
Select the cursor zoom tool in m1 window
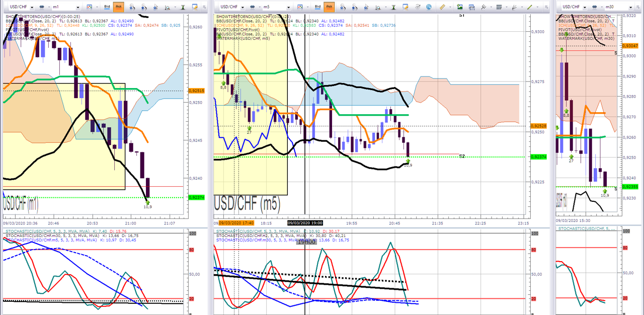click(156, 7)
